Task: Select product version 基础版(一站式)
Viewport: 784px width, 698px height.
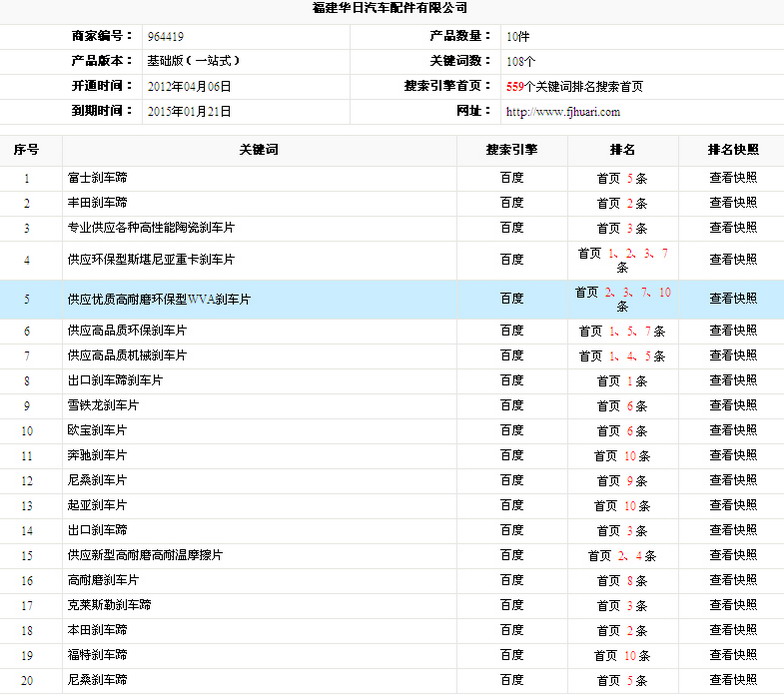Action: tap(193, 61)
